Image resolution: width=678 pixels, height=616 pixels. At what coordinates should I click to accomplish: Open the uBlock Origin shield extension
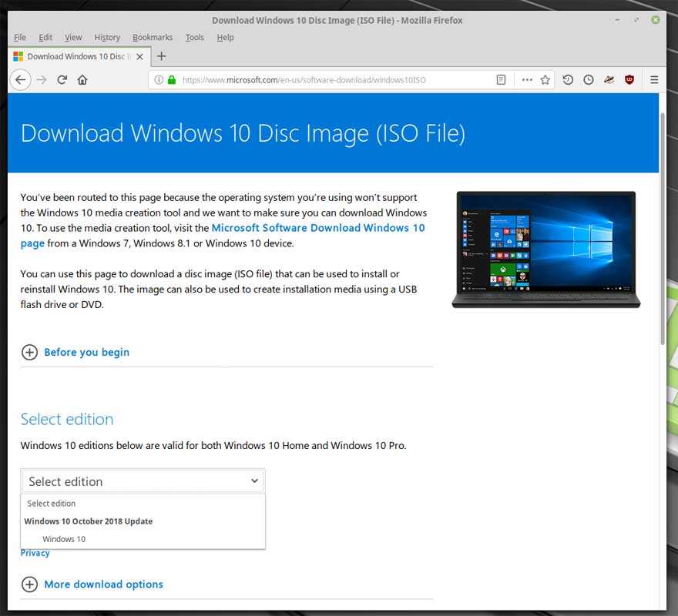click(x=629, y=79)
